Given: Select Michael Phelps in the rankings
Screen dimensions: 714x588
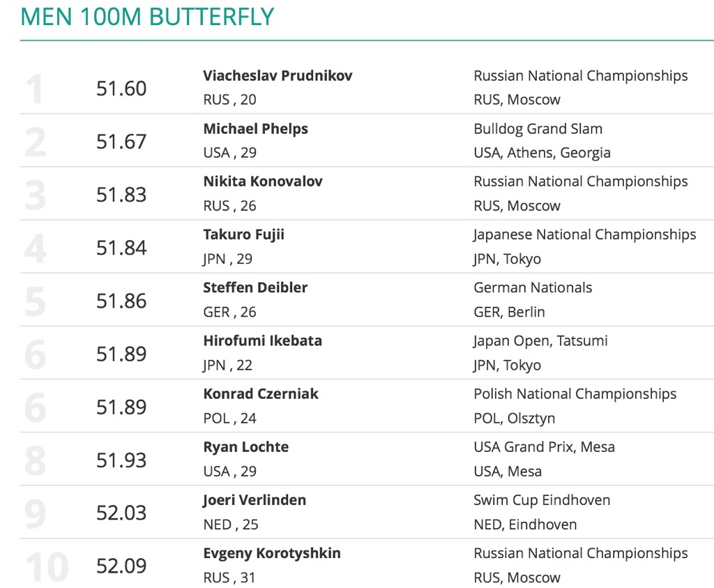Looking at the screenshot, I should click(x=255, y=128).
